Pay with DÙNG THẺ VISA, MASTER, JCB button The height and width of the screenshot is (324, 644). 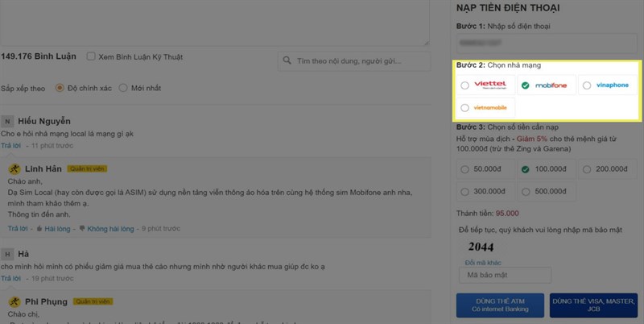(x=593, y=305)
